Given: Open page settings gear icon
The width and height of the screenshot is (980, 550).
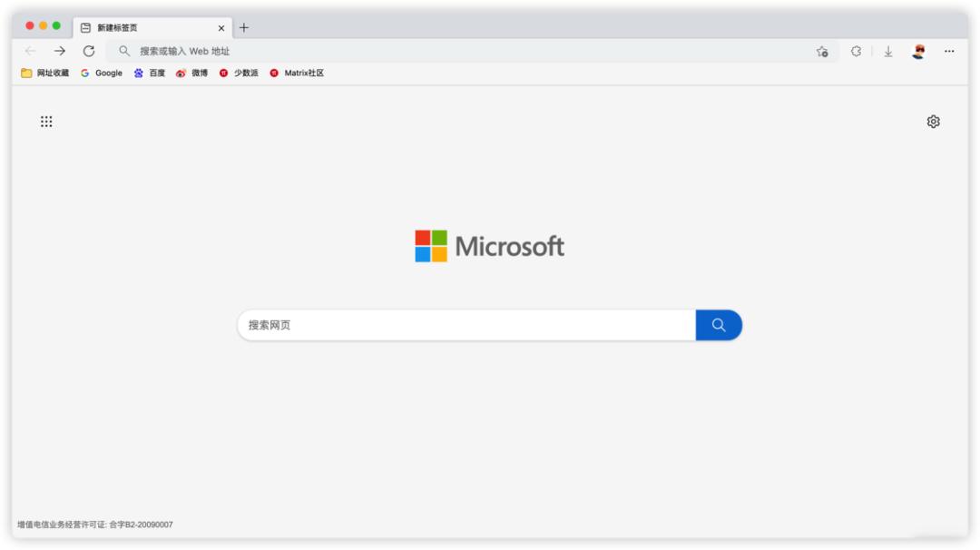Looking at the screenshot, I should pyautogui.click(x=933, y=122).
